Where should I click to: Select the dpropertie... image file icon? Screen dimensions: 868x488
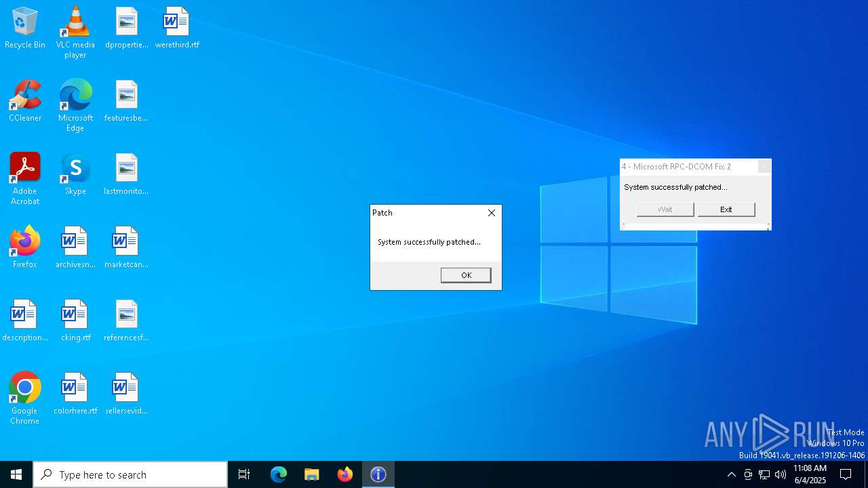[127, 28]
